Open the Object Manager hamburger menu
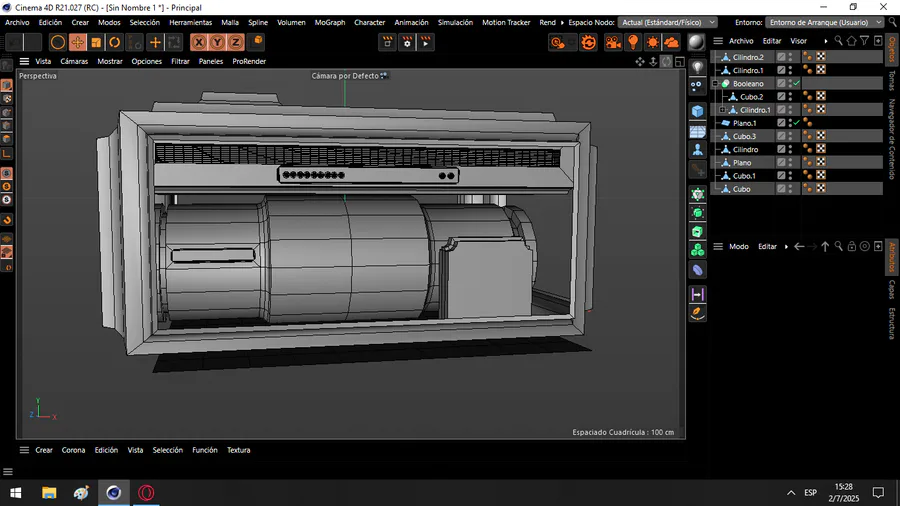Screen dimensions: 900x506 click(717, 41)
